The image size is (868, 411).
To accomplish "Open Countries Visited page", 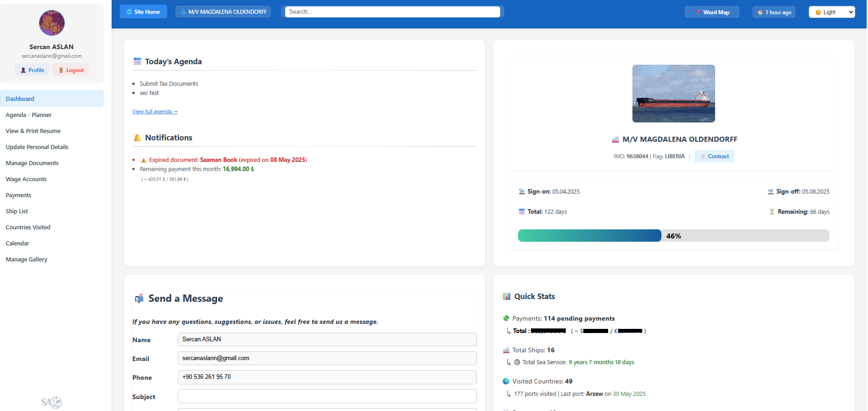I will point(28,227).
